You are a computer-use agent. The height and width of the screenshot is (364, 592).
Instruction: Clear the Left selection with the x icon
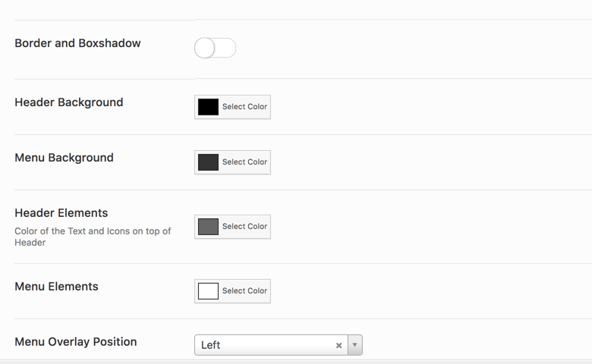tap(339, 345)
